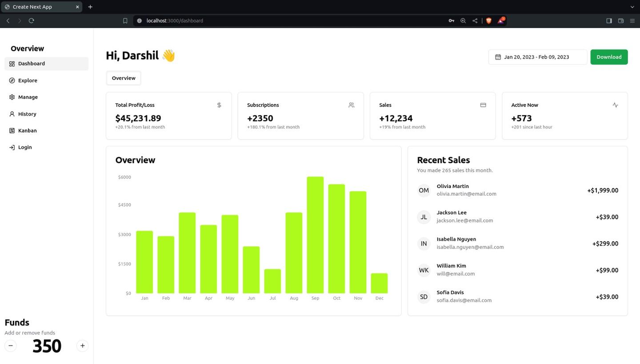Open the Manage section
Viewport: 640px width, 364px height.
click(46, 97)
